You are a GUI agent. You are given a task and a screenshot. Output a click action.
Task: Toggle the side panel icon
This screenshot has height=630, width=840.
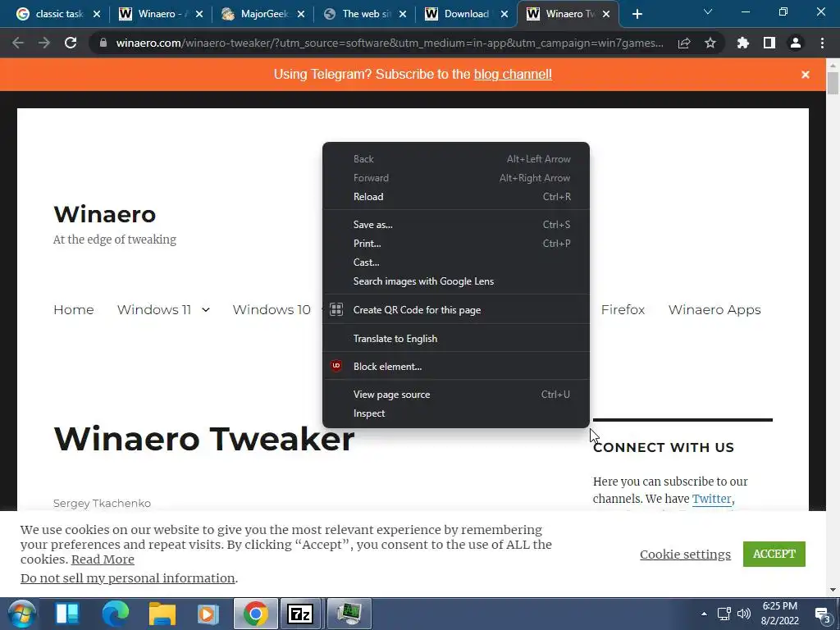click(769, 43)
